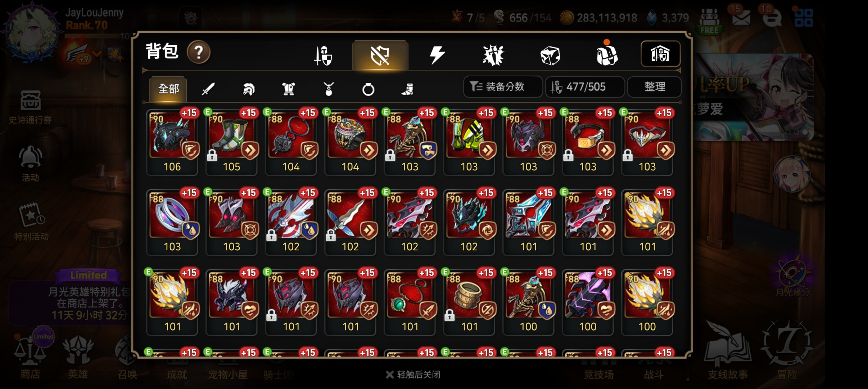This screenshot has width=868, height=389.
Task: Open the 装备分数 sort dropdown
Action: point(503,87)
